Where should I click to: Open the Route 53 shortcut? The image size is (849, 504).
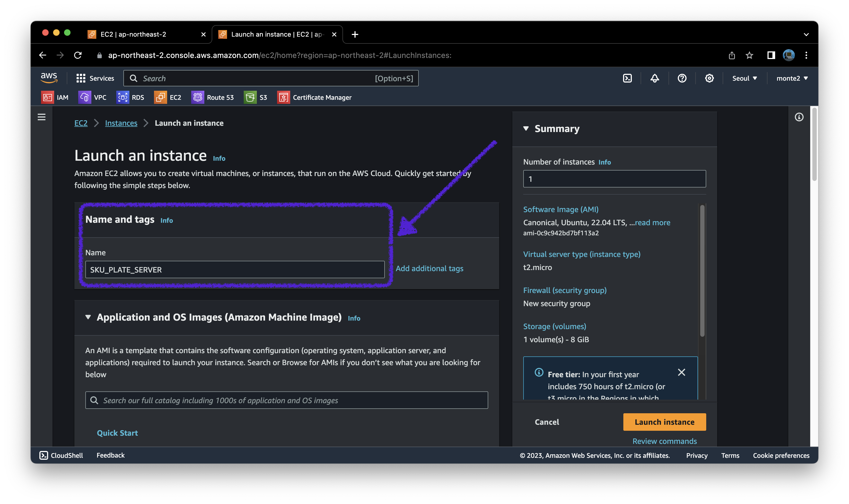[x=213, y=98]
